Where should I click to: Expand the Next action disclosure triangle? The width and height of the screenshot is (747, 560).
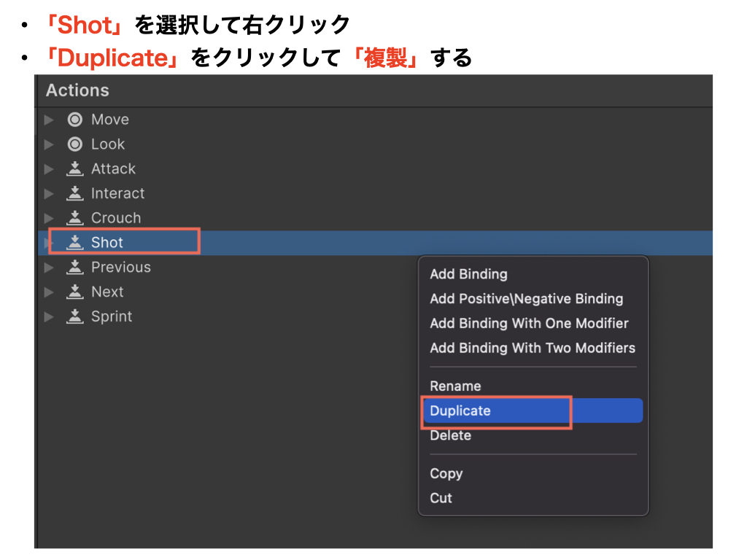click(49, 292)
